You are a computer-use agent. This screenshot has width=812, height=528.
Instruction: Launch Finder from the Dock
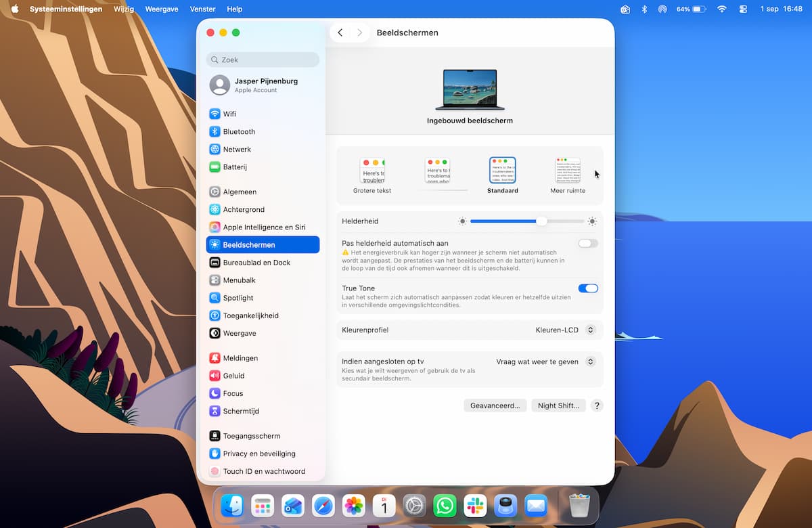pos(232,505)
